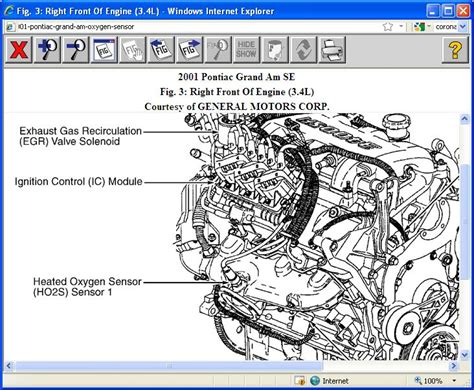Click the red X close figure icon
This screenshot has width=474, height=390.
[x=18, y=50]
